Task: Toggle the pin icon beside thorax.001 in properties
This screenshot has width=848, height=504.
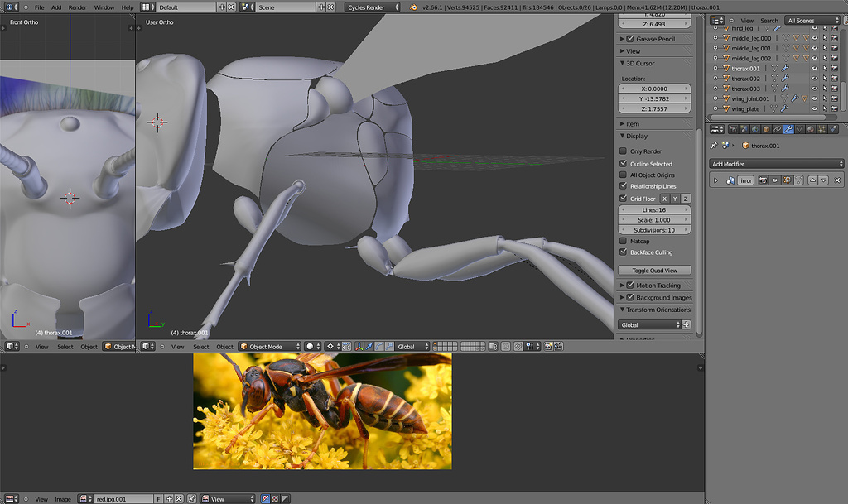Action: tap(714, 146)
